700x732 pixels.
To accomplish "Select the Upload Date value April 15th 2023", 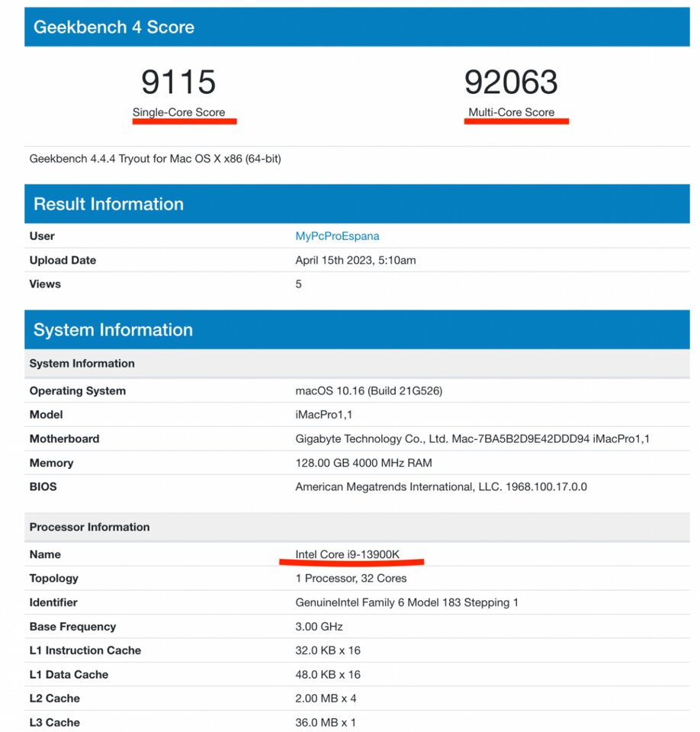I will pyautogui.click(x=355, y=260).
